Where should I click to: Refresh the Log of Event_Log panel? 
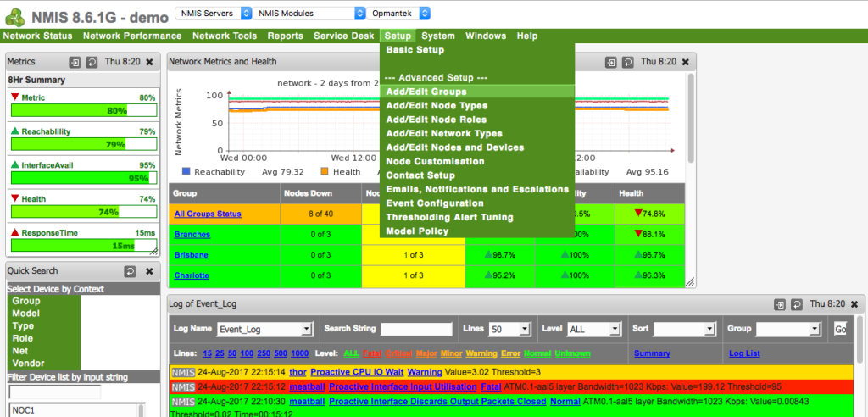coord(797,304)
